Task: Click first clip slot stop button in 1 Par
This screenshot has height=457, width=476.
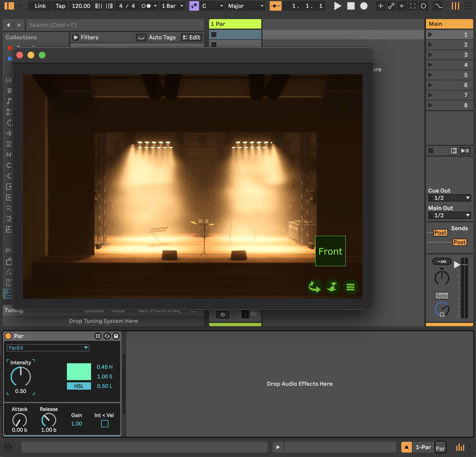Action: point(214,35)
